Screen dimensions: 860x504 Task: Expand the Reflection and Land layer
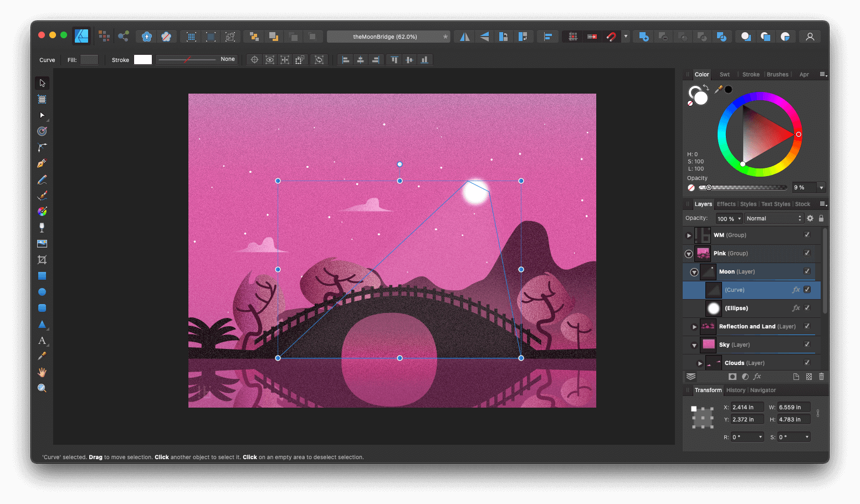pyautogui.click(x=694, y=326)
